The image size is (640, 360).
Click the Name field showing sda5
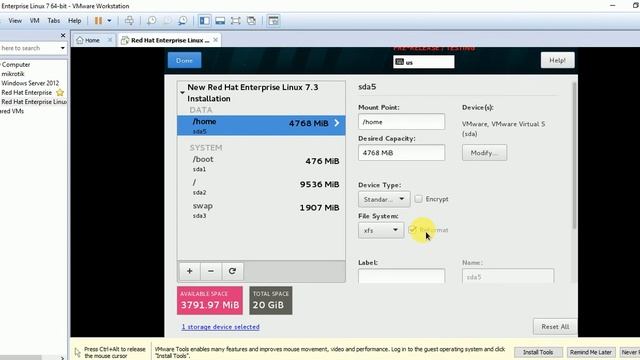508,276
